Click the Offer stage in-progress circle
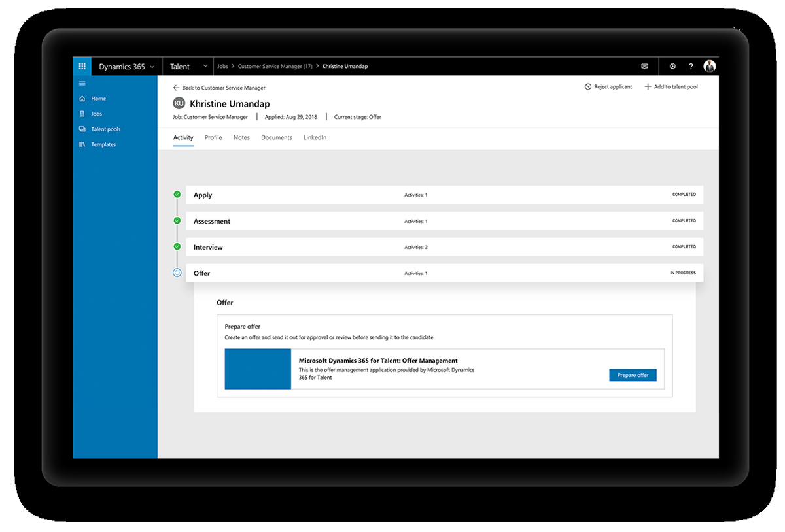Viewport: 785px width, 532px height. coord(177,273)
